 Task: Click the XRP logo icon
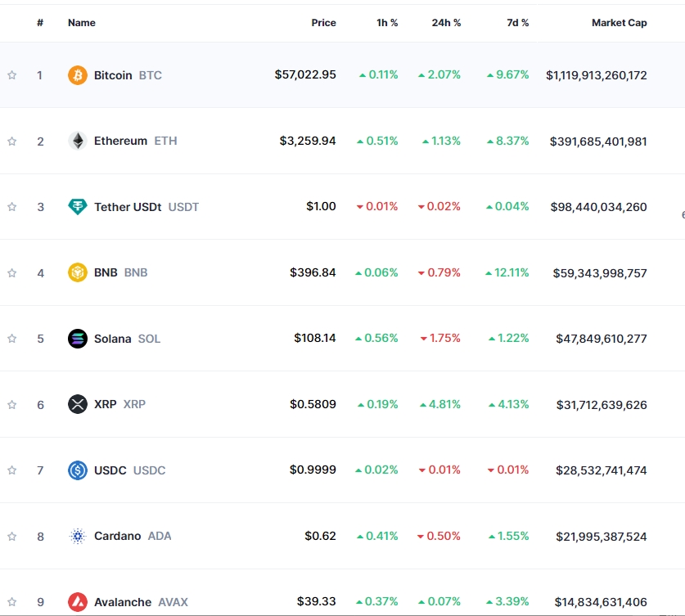pyautogui.click(x=77, y=404)
